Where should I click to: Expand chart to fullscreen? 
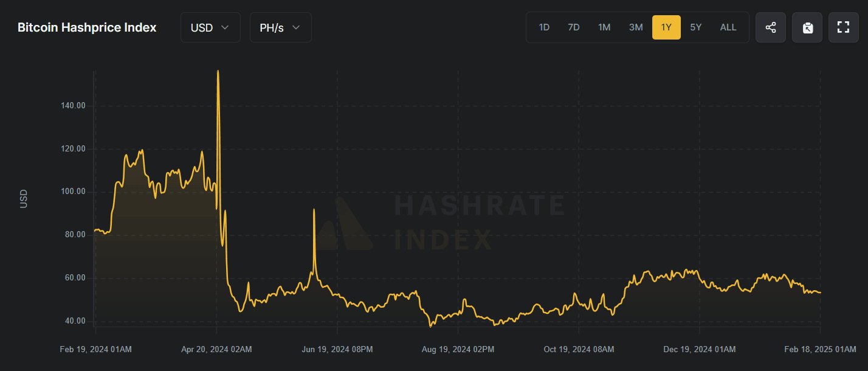pos(843,27)
